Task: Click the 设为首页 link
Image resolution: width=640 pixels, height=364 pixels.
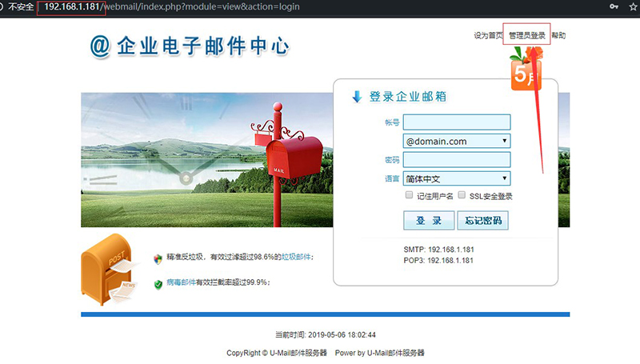Action: point(488,36)
